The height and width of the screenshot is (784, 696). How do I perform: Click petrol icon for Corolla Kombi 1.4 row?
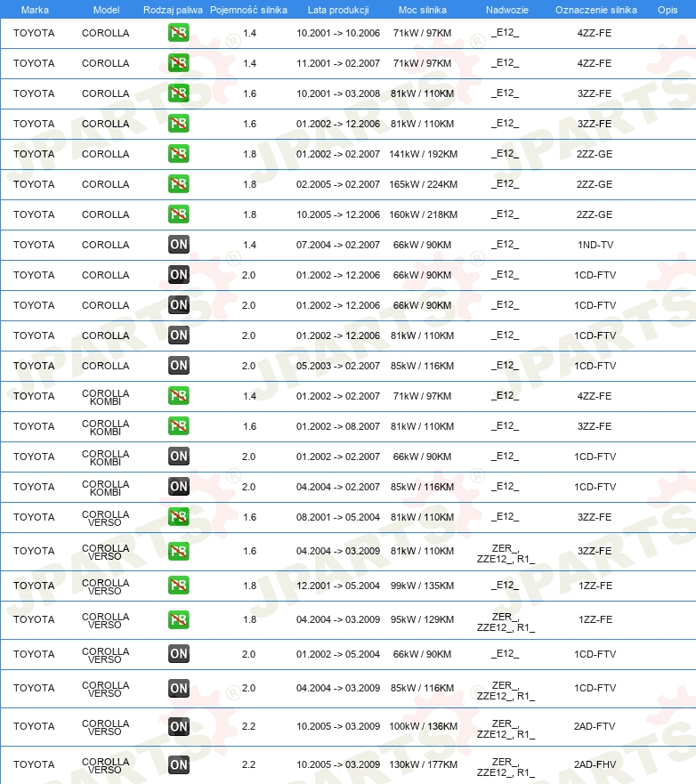179,396
